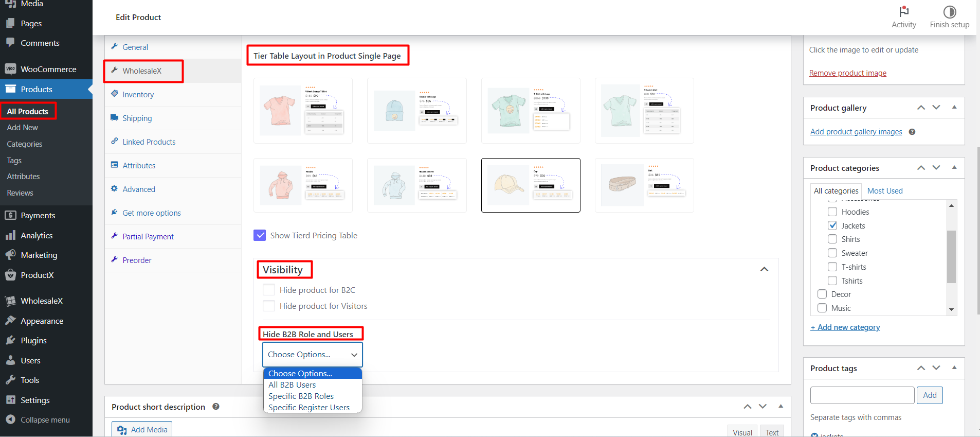Screen dimensions: 980x437
Task: Click the ProductX sidebar icon
Action: pos(10,275)
